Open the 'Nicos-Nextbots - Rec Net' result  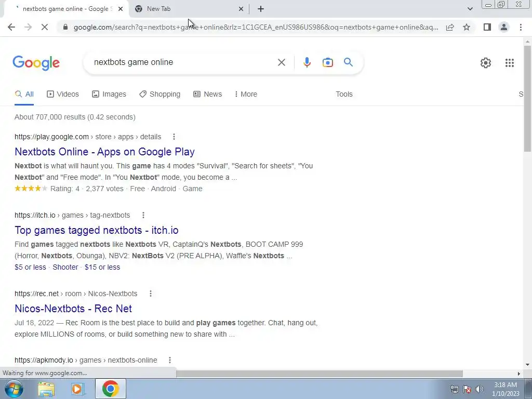(73, 309)
